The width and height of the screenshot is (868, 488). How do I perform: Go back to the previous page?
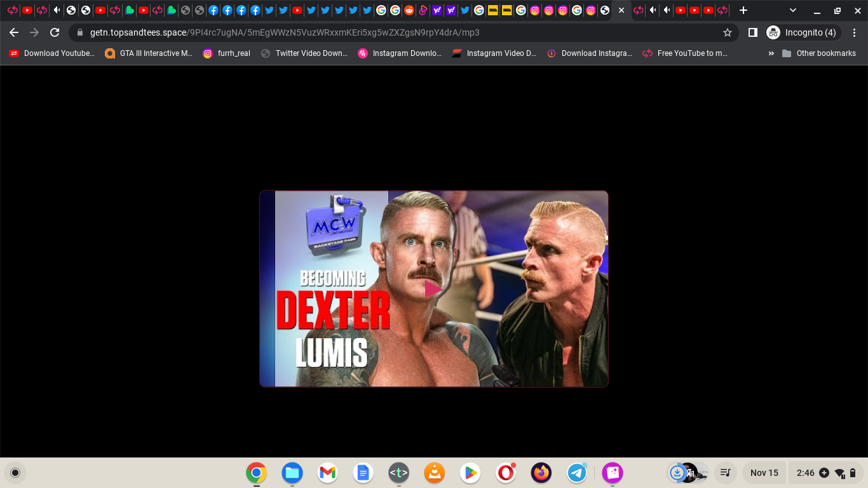(14, 32)
